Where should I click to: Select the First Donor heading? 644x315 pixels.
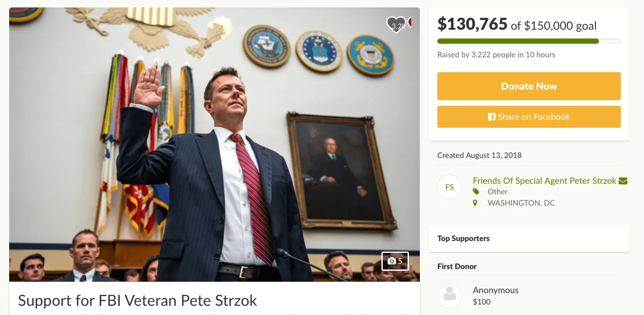coord(457,266)
